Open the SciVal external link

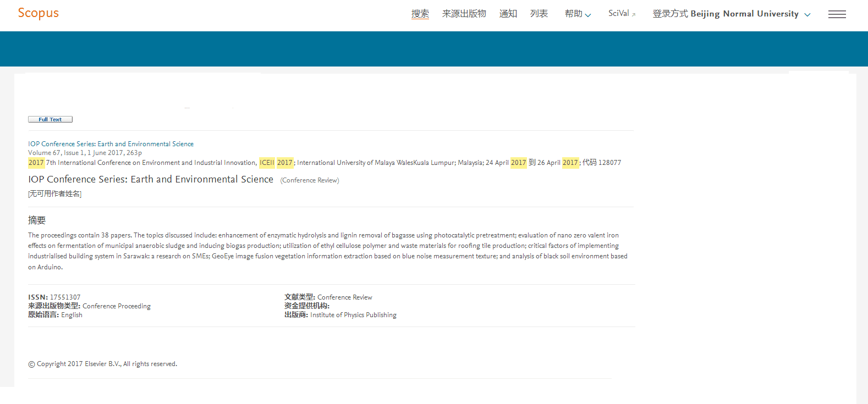coord(622,14)
